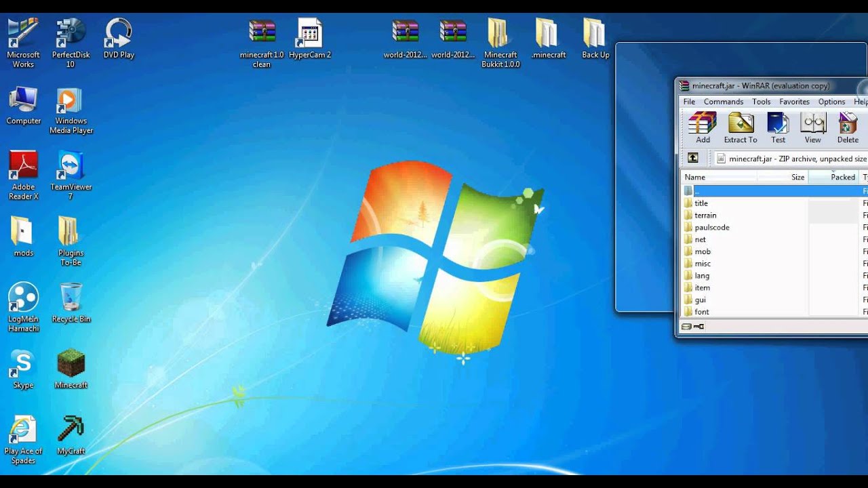This screenshot has height=488, width=868.
Task: Run Test on the archive in WinRAR
Action: click(x=778, y=128)
